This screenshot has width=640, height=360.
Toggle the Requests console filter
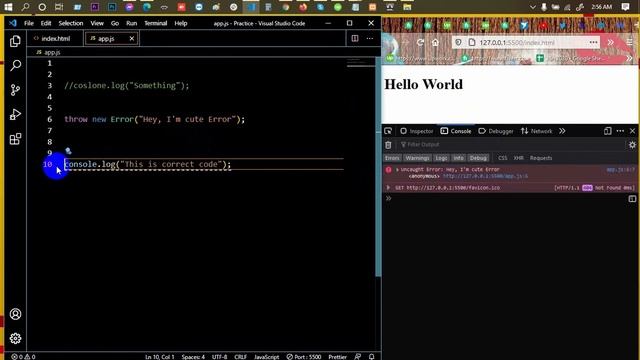541,158
